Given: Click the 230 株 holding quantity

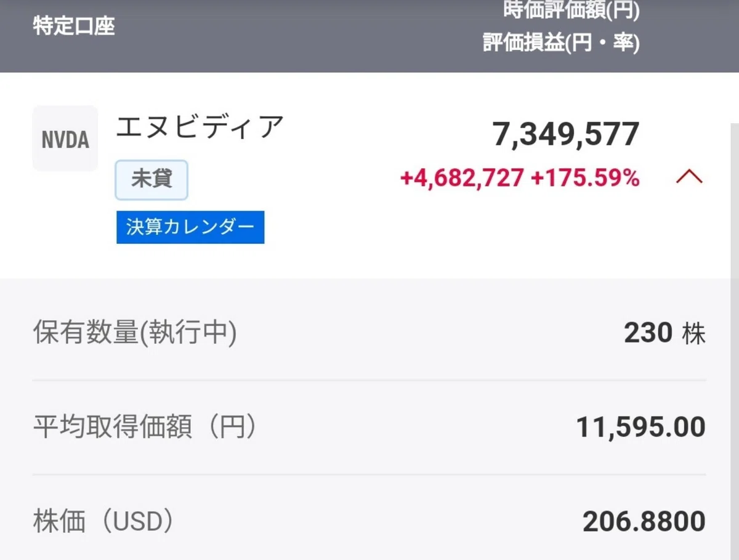Looking at the screenshot, I should pyautogui.click(x=664, y=333).
